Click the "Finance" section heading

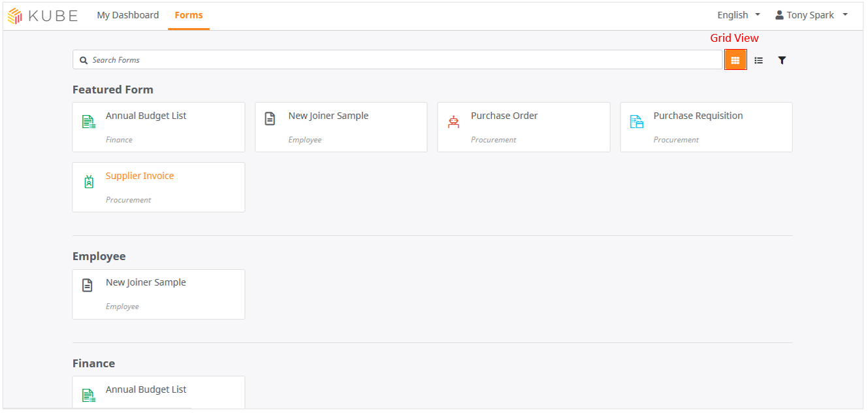click(x=93, y=363)
